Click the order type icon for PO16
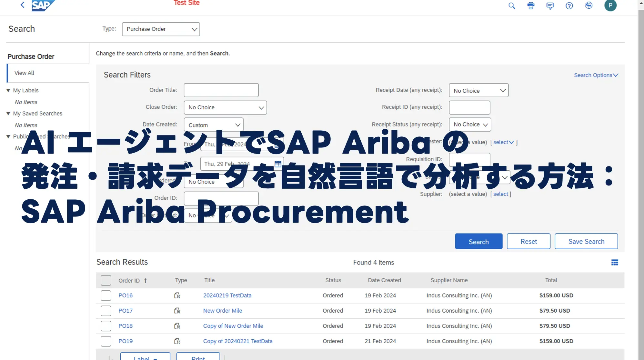Viewport: 644px width, 360px height. point(177,295)
